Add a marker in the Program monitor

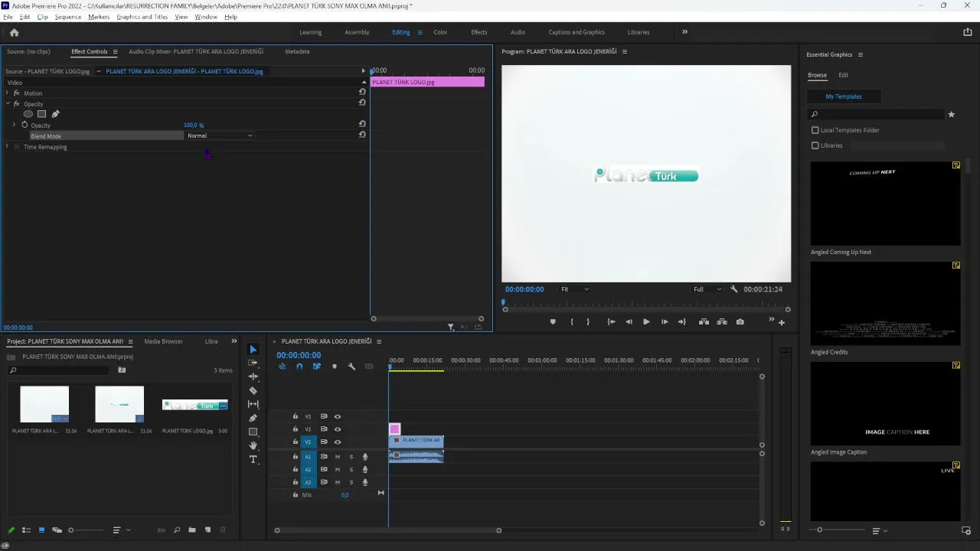553,322
